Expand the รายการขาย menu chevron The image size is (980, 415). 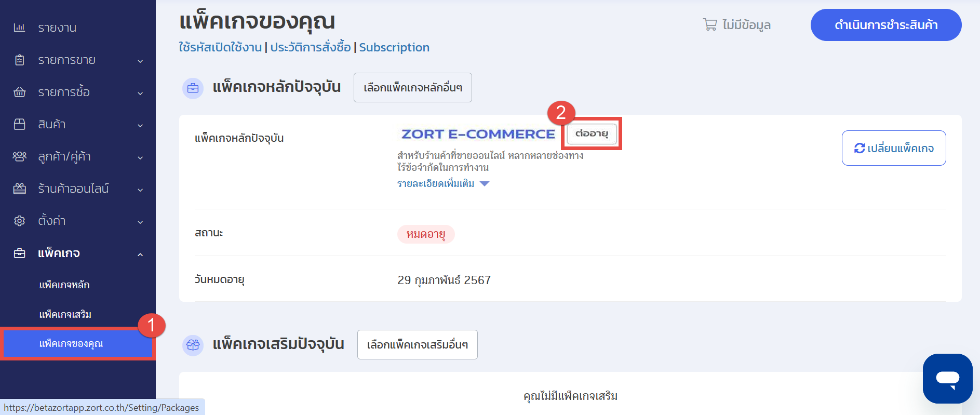(x=140, y=61)
